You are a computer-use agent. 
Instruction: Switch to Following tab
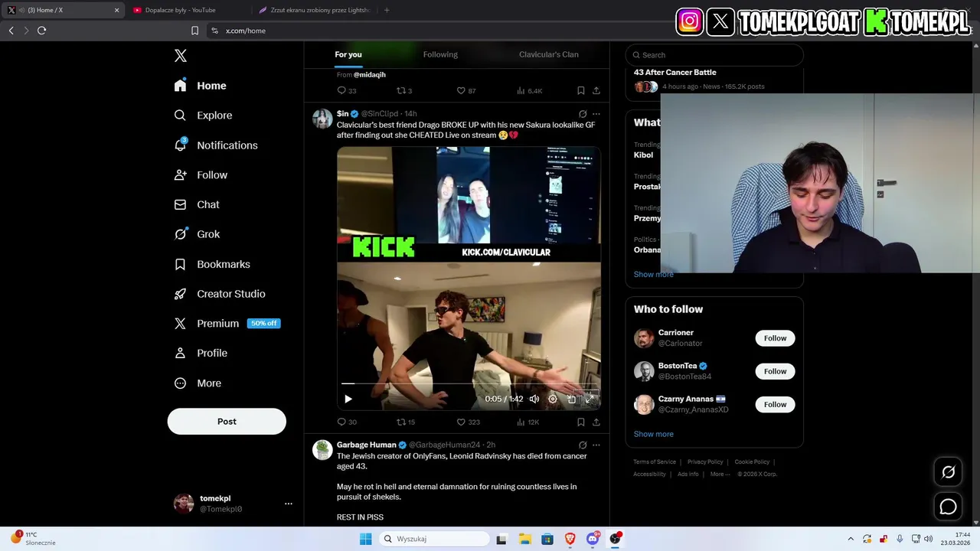pyautogui.click(x=440, y=54)
